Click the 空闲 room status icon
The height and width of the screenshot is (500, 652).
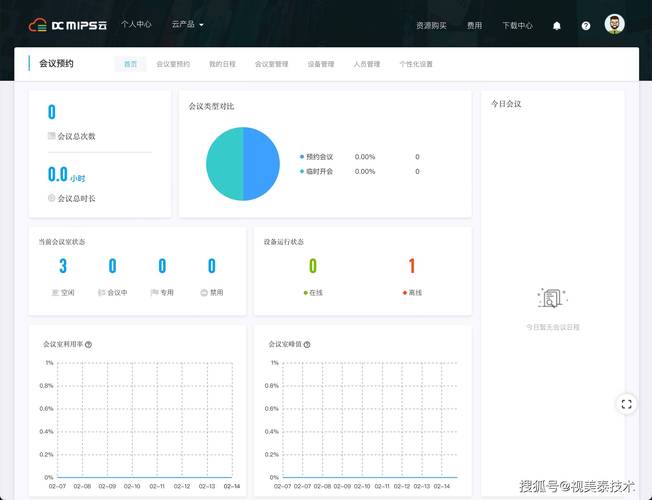click(55, 292)
